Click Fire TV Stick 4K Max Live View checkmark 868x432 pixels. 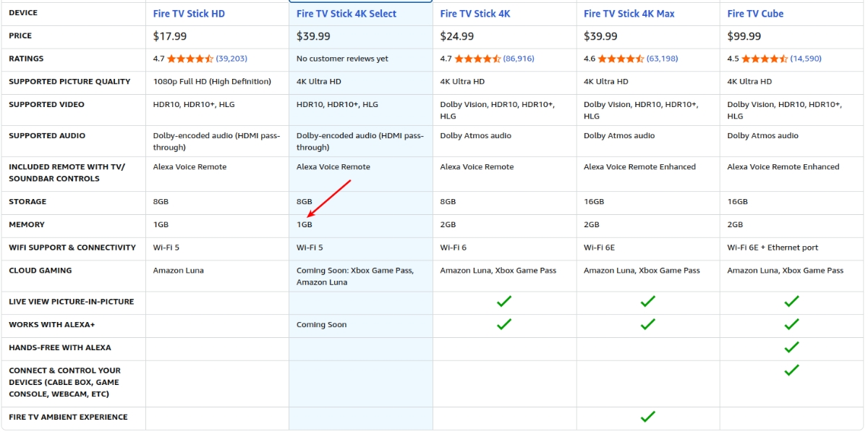(x=647, y=301)
